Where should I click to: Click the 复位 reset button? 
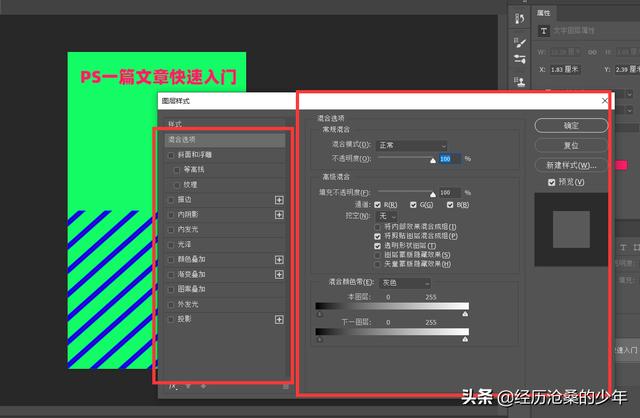[x=571, y=145]
